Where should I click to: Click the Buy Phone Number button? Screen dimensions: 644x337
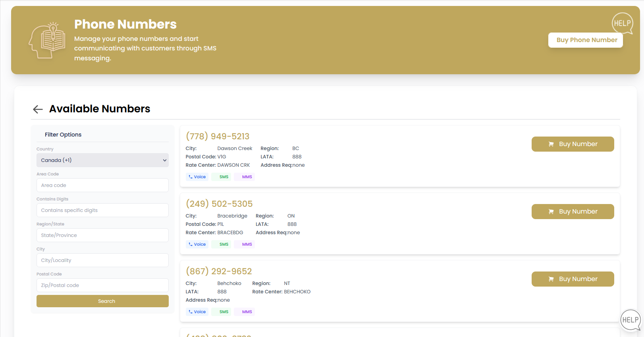[585, 40]
